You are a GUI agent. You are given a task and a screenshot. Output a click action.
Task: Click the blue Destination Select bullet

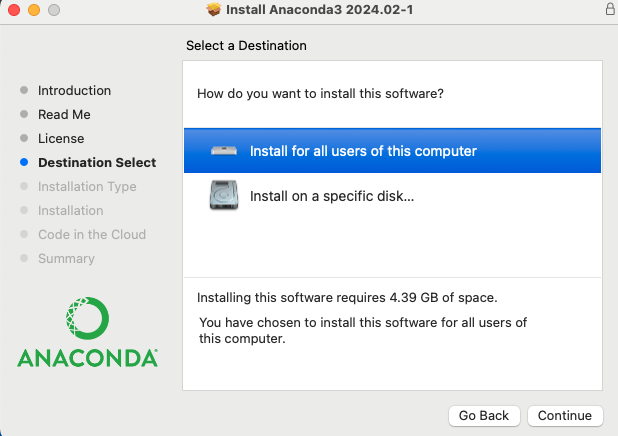point(24,162)
